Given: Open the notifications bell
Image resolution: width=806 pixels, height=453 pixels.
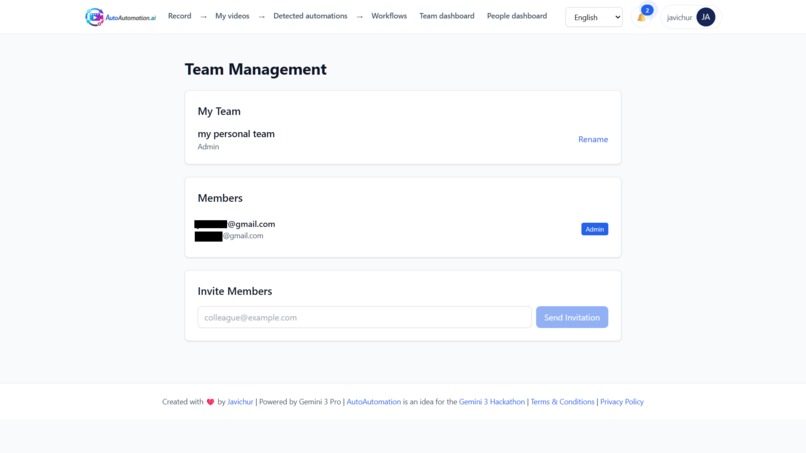Looking at the screenshot, I should (642, 17).
